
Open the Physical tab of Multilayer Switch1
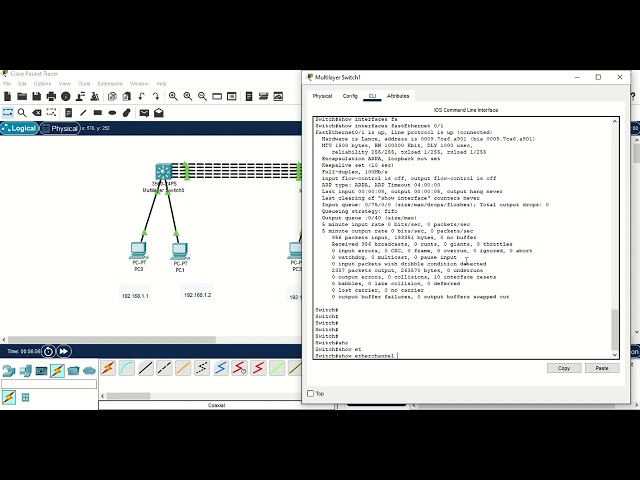pyautogui.click(x=322, y=96)
